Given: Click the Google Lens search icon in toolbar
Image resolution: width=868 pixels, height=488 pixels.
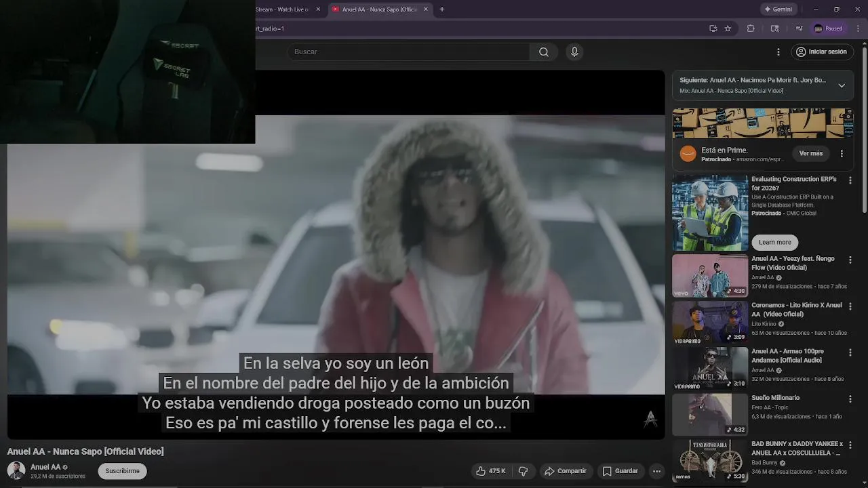Looking at the screenshot, I should [x=774, y=28].
